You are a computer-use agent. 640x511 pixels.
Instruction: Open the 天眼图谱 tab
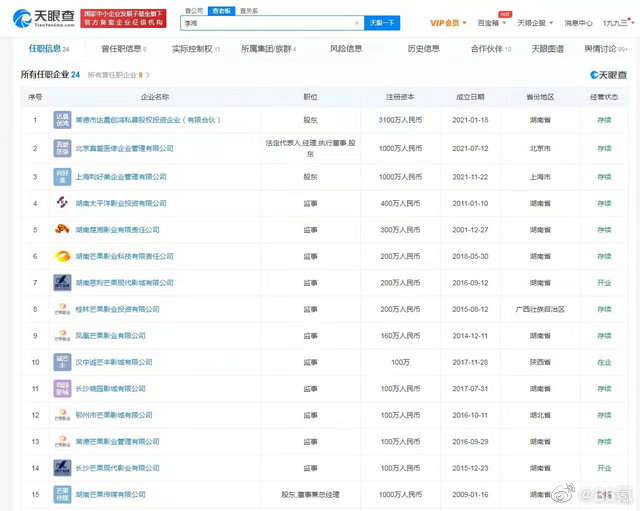[x=547, y=49]
